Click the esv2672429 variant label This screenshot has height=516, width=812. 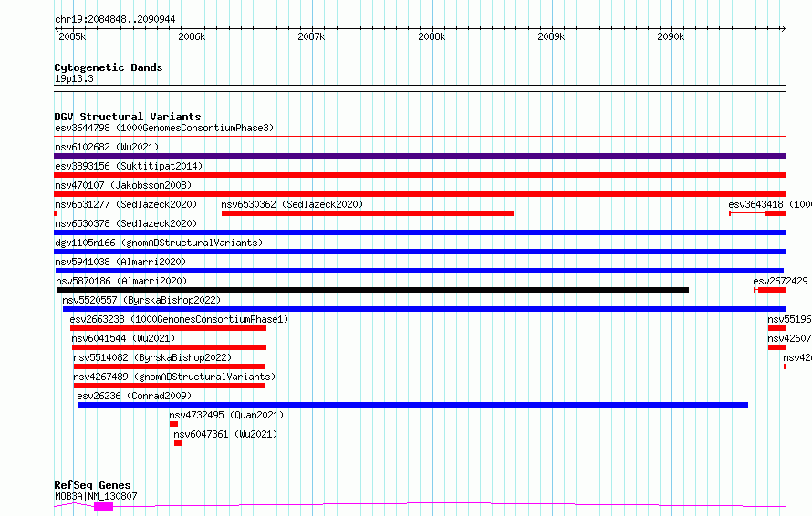pyautogui.click(x=780, y=281)
